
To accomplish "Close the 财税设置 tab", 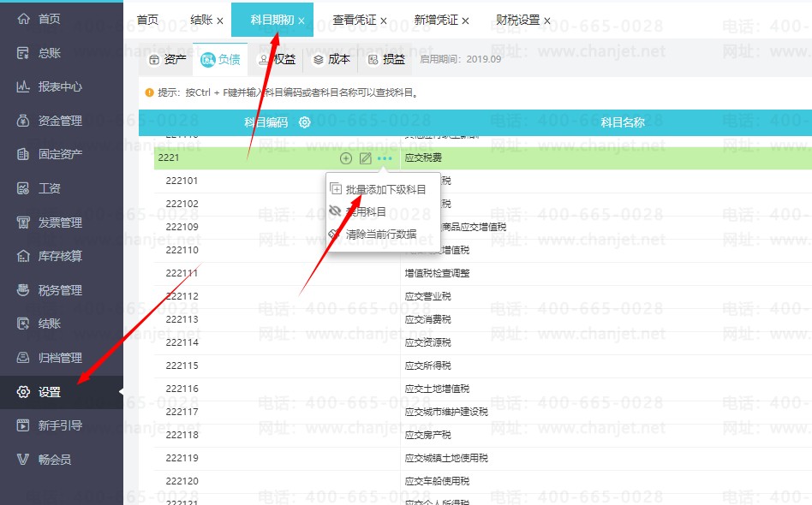I will (547, 21).
